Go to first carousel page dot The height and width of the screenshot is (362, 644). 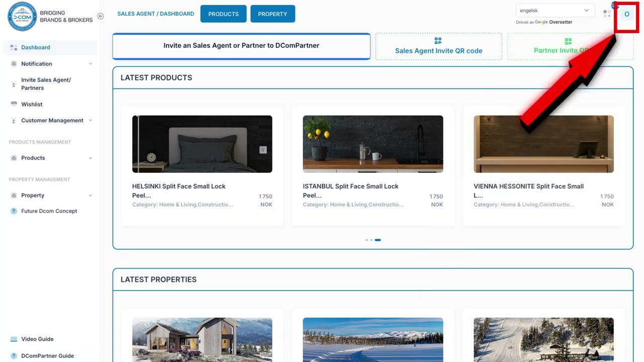coord(366,240)
